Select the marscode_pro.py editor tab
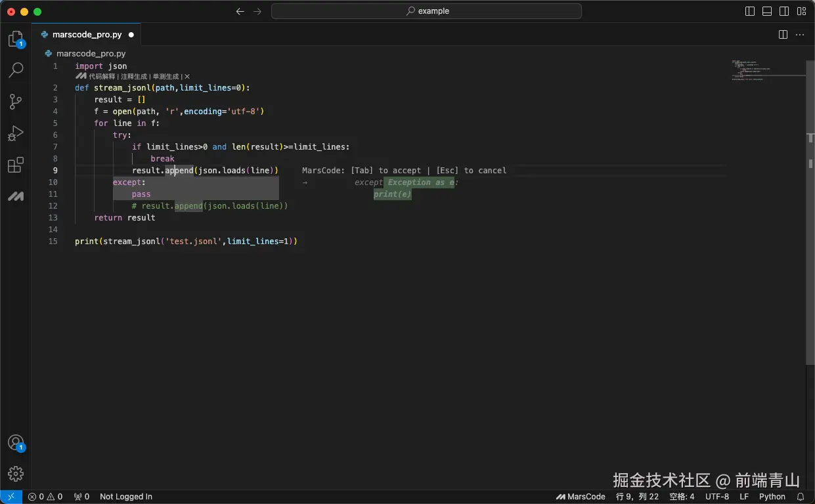 [87, 35]
